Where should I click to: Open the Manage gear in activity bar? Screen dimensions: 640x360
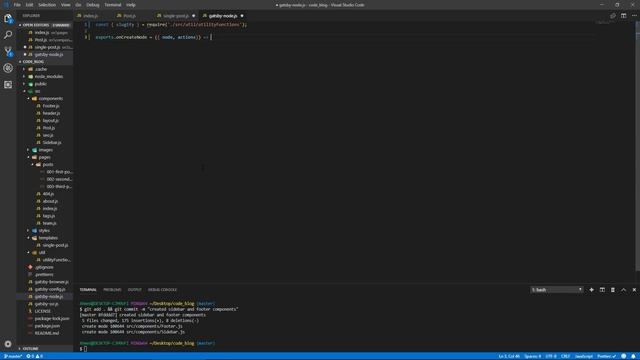click(8, 344)
